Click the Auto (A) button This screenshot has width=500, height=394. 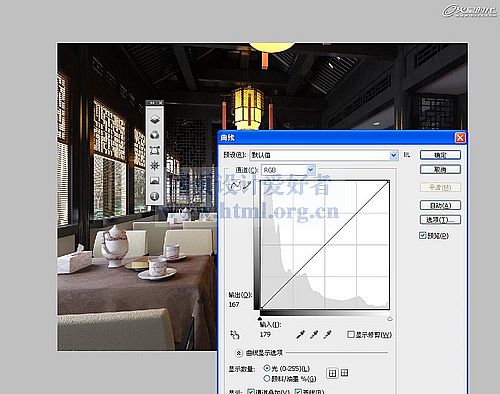[440, 205]
